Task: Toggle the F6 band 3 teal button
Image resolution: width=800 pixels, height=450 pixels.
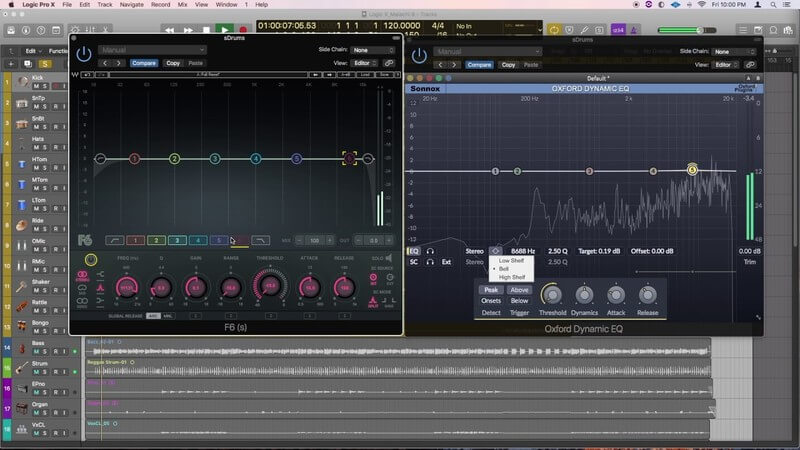Action: tap(177, 240)
